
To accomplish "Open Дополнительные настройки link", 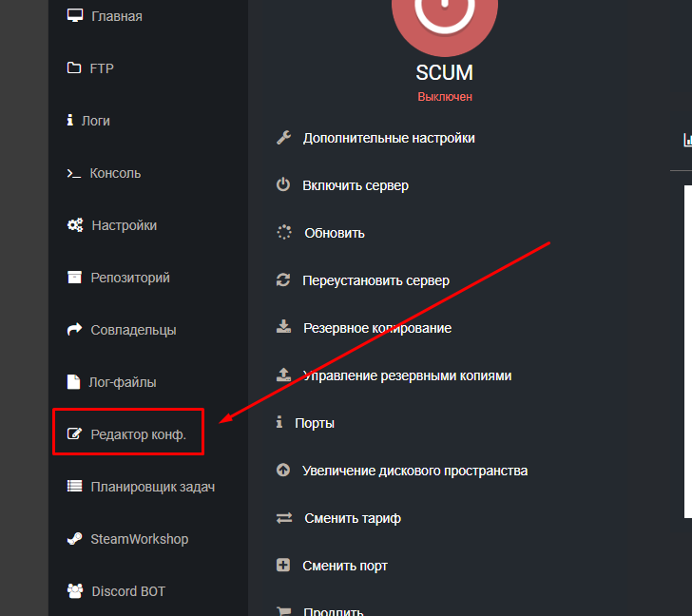I will pos(389,138).
